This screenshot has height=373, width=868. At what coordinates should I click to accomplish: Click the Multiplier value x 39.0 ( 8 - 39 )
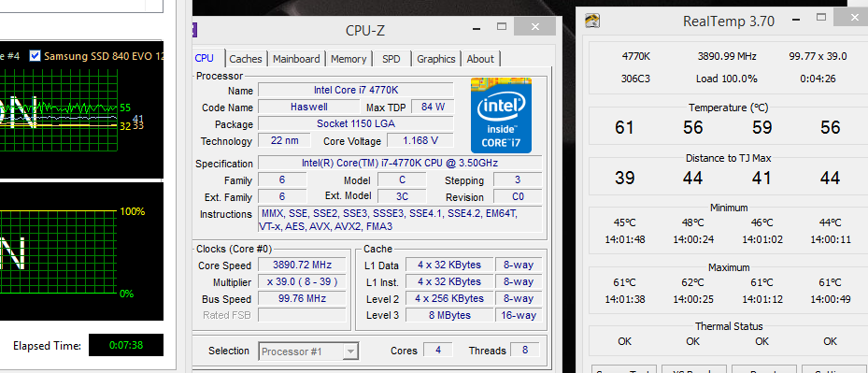tap(302, 281)
